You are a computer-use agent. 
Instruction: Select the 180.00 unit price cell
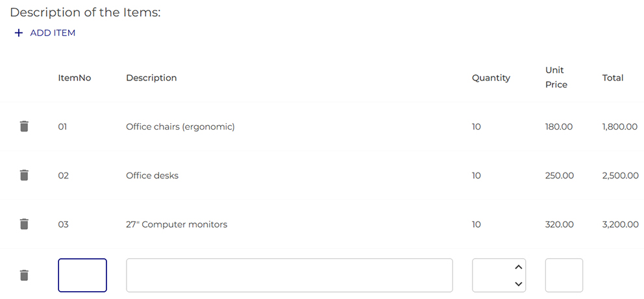click(559, 127)
